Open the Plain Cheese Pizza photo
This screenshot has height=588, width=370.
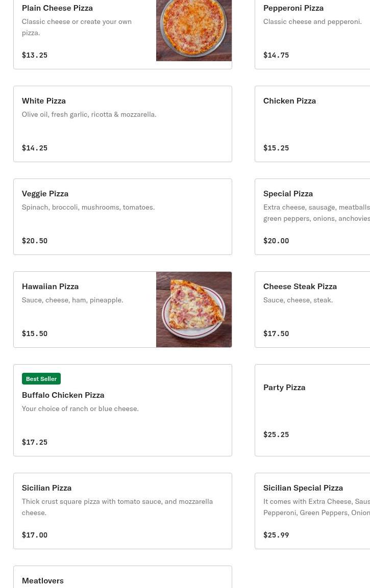pyautogui.click(x=193, y=30)
